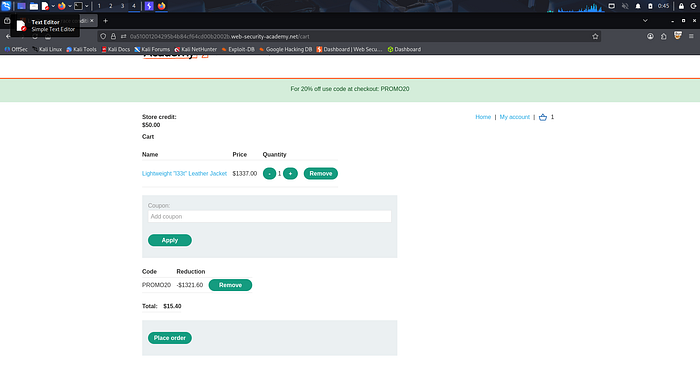Open the Kali applications menu
This screenshot has width=700, height=366.
(x=6, y=6)
